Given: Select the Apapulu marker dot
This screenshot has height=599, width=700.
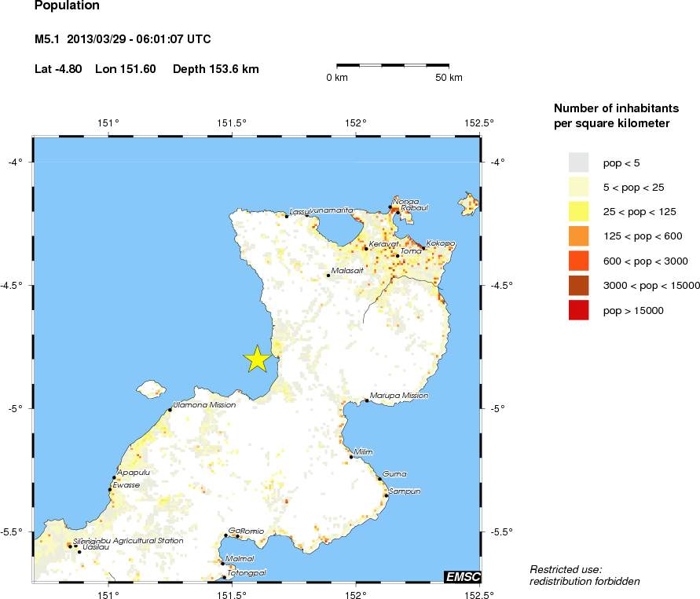Looking at the screenshot, I should [114, 477].
